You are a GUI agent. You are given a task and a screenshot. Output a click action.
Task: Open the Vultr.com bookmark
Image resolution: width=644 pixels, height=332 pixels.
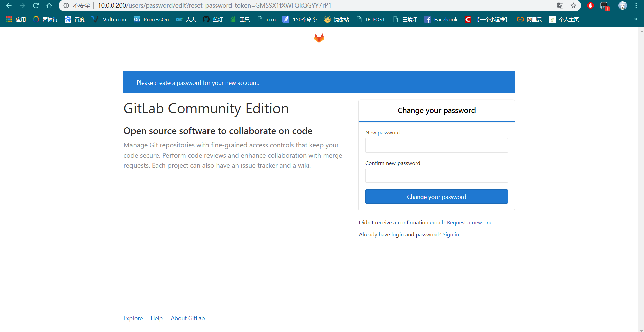pos(109,19)
